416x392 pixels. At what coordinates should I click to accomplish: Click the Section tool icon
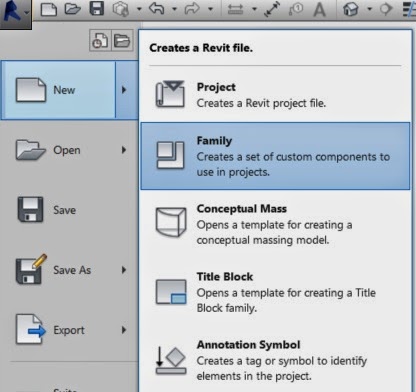[386, 9]
